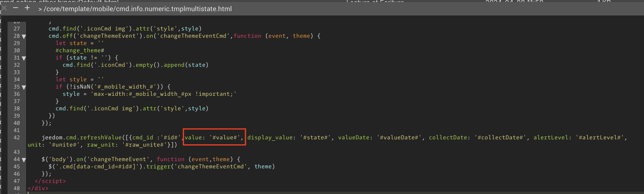Click '#raw_unite#' string in wrapped line
This screenshot has height=194, width=644.
click(144, 145)
